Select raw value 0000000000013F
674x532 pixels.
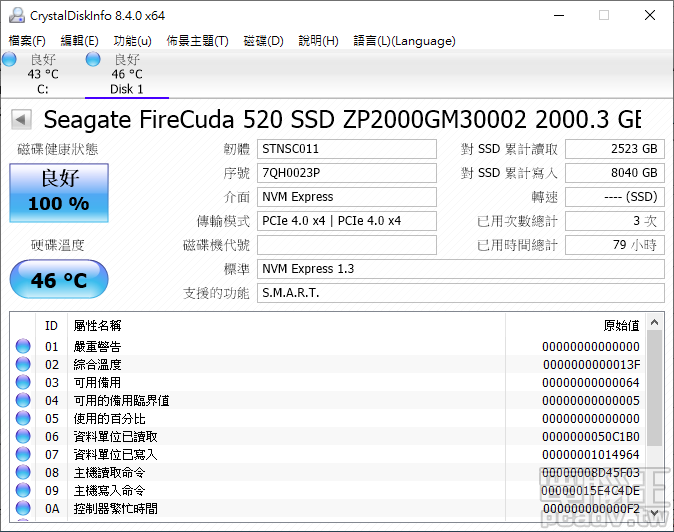(591, 364)
